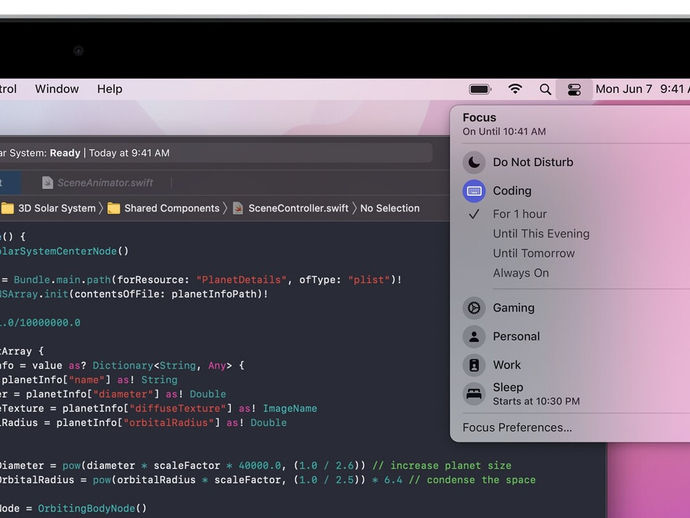Click the Spotlight search magnifier icon
The height and width of the screenshot is (518, 690).
coord(545,89)
